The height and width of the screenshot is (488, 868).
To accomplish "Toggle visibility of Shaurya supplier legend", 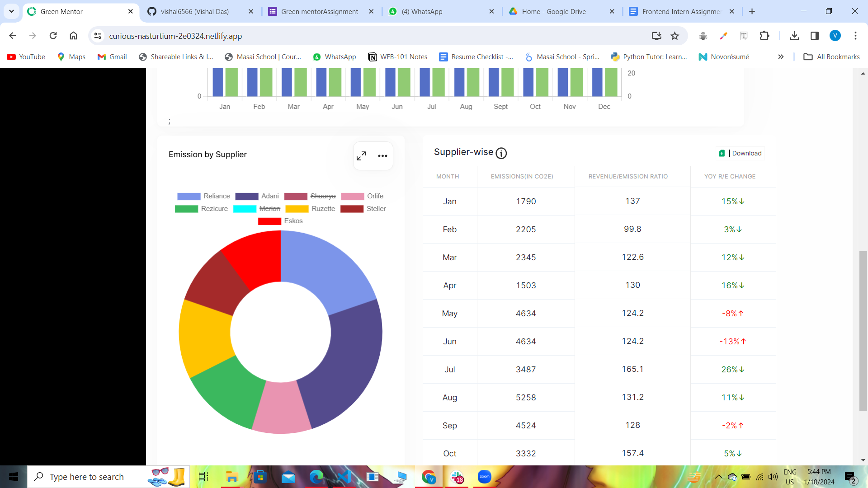I will point(322,196).
